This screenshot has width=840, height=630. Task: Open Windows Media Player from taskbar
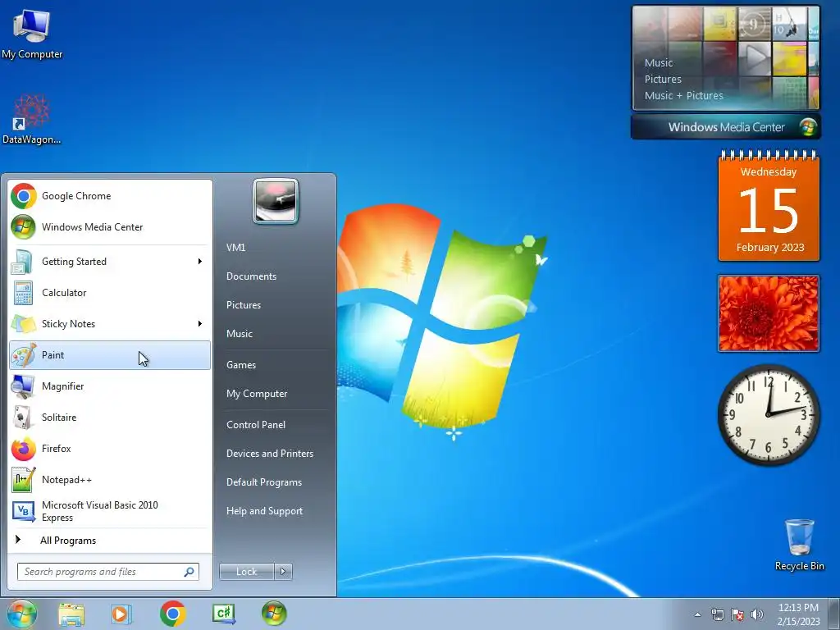[x=121, y=614]
